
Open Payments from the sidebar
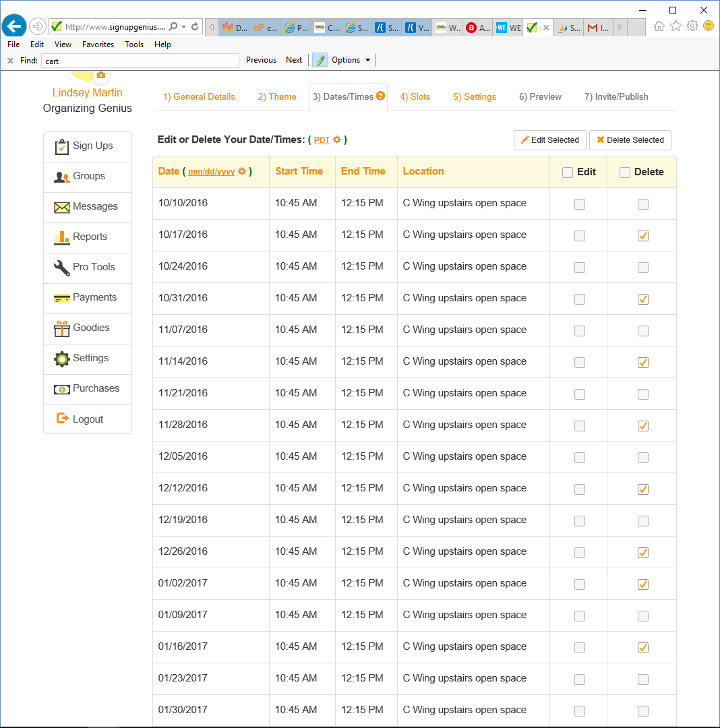(x=88, y=298)
